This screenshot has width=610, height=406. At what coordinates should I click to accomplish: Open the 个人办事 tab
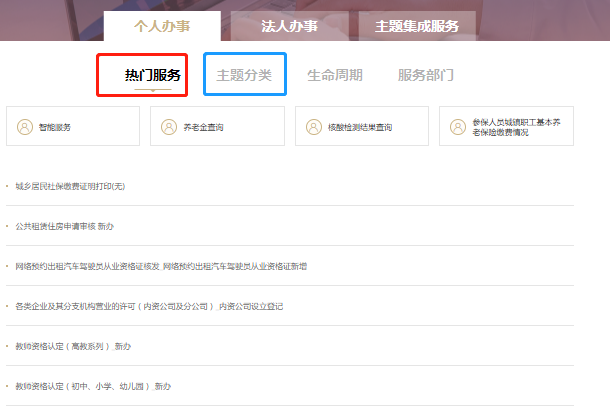pyautogui.click(x=162, y=26)
